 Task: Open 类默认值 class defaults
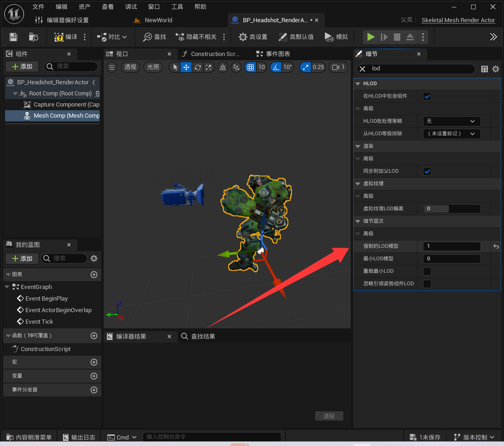tap(296, 37)
